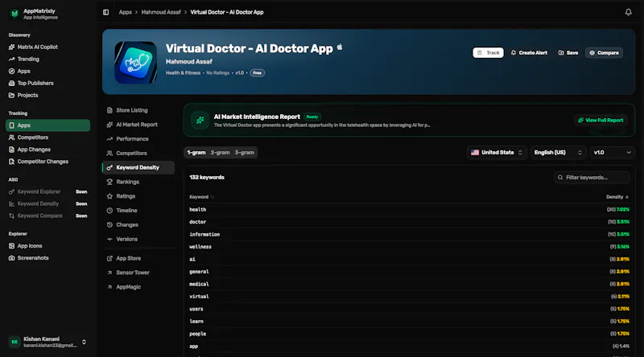Click Health & Fitness category
This screenshot has height=357, width=644.
184,73
